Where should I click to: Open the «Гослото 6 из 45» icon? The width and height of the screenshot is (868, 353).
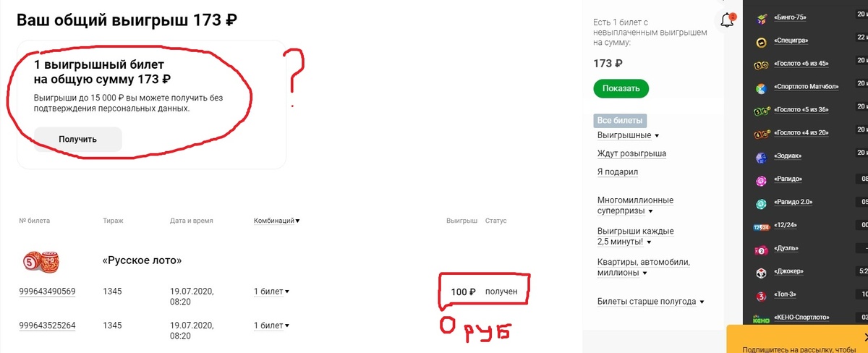[x=761, y=64]
